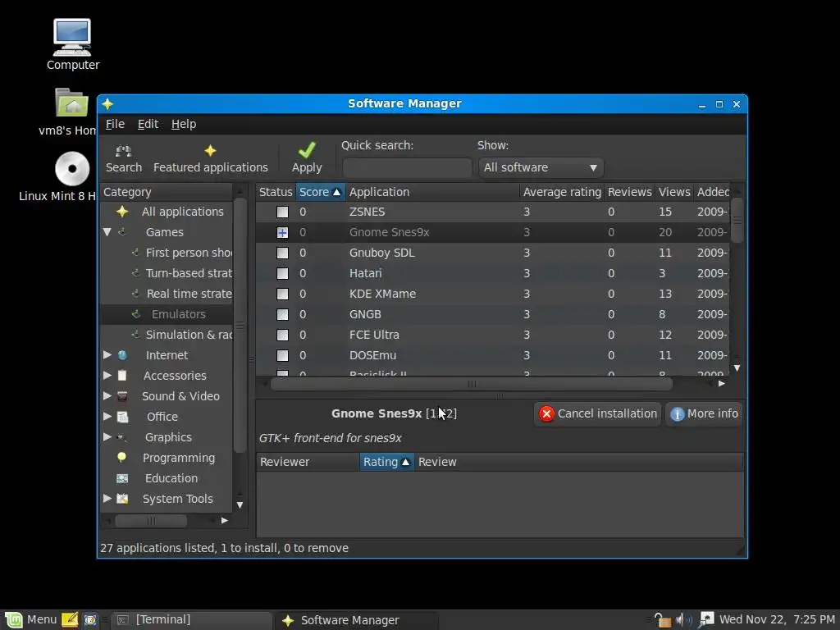Click the red X Cancel installation icon

tap(546, 413)
